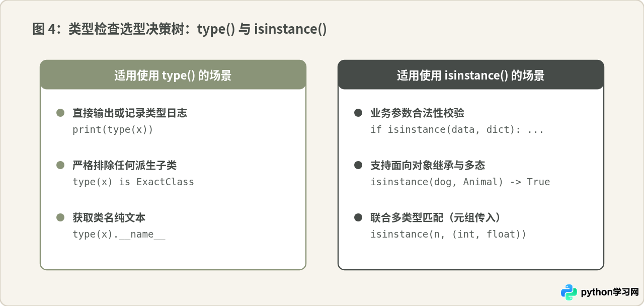Click the Python logo icon
Image resolution: width=644 pixels, height=306 pixels.
[569, 292]
